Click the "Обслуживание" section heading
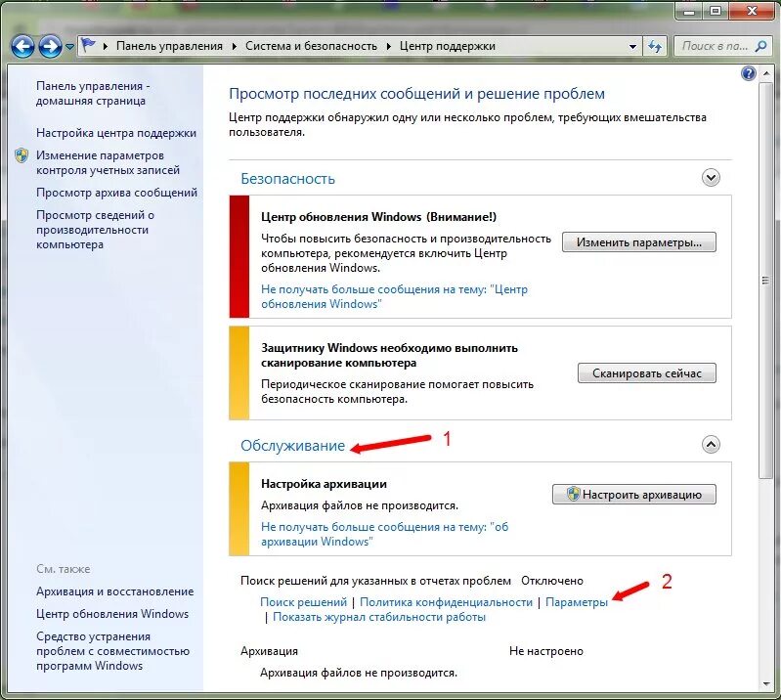 [x=292, y=446]
